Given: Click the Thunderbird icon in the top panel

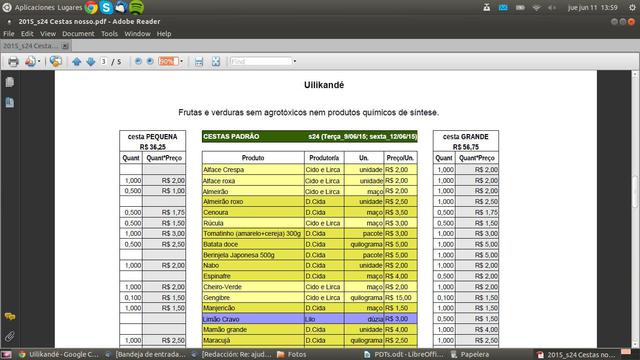Looking at the screenshot, I should pos(121,7).
